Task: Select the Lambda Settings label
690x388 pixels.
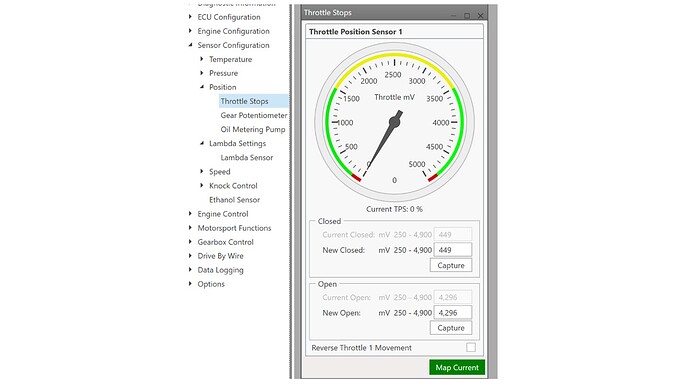Action: 238,143
